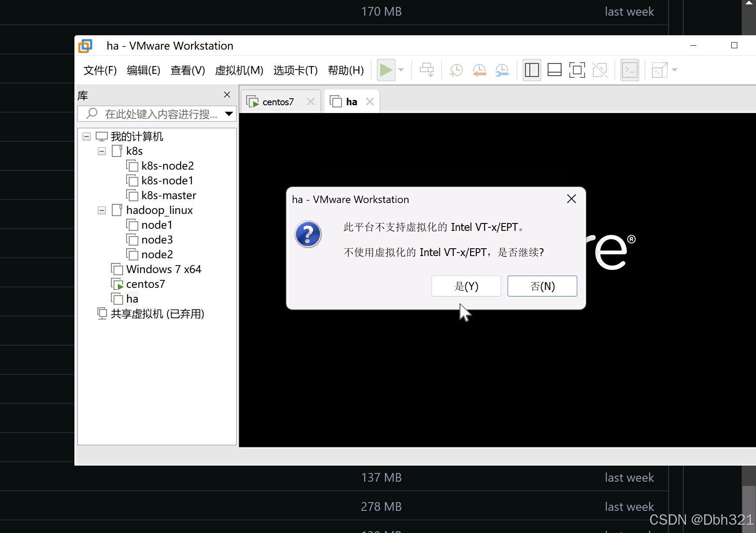Click the library search input field
The width and height of the screenshot is (756, 533).
tap(157, 114)
